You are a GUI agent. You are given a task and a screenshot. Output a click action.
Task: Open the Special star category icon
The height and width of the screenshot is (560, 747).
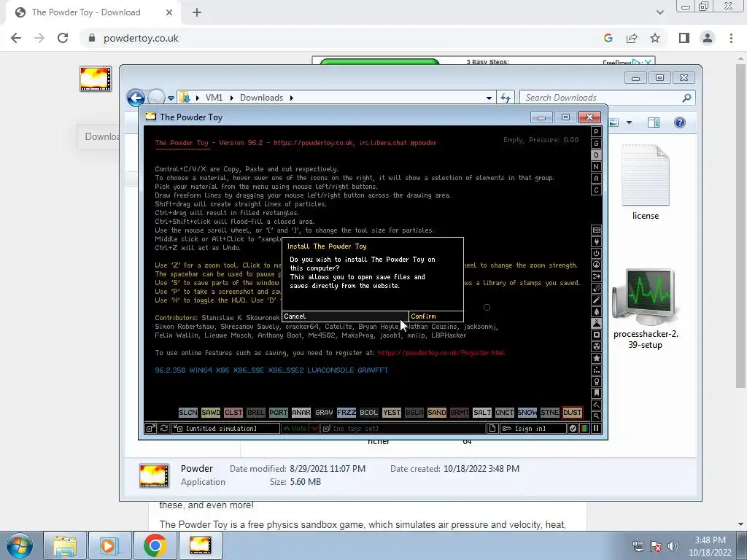pos(596,358)
